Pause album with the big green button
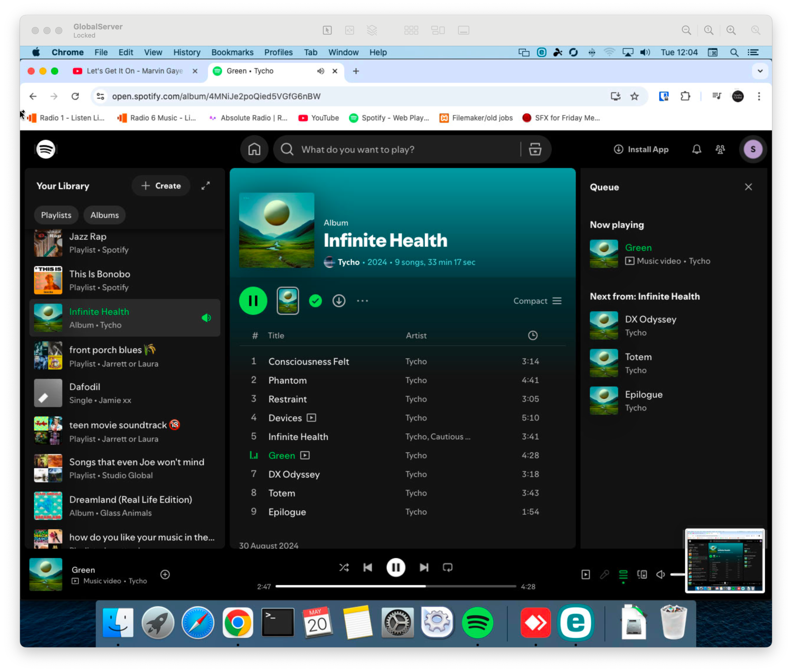This screenshot has width=792, height=672. 253,301
